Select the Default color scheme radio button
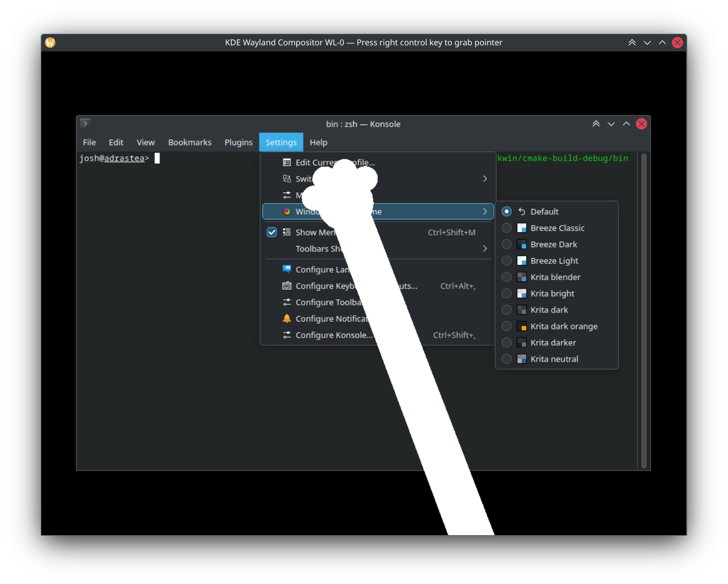This screenshot has height=584, width=728. pyautogui.click(x=507, y=212)
